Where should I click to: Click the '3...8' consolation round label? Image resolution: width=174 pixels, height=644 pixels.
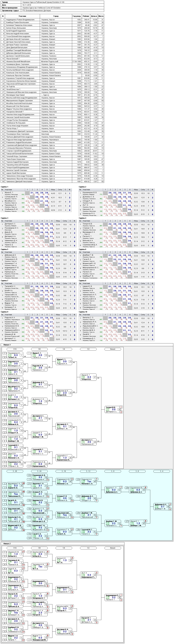[113, 471]
